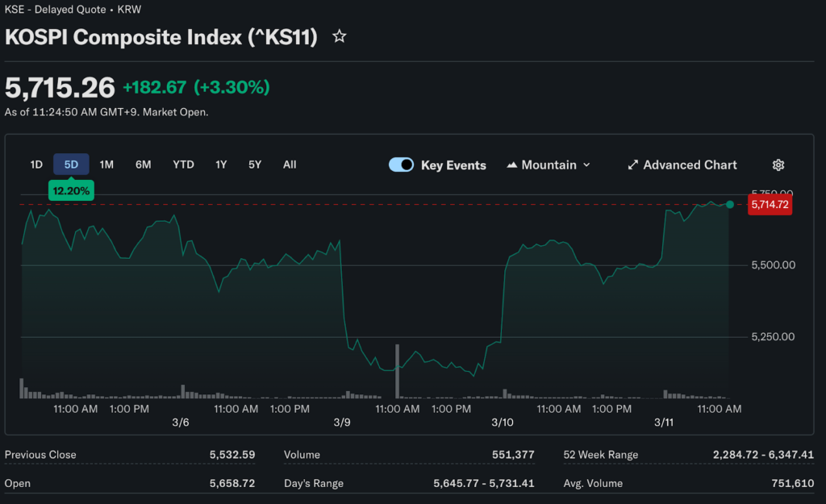Click the 12.20% green change badge
Image resolution: width=826 pixels, height=504 pixels.
(x=71, y=191)
